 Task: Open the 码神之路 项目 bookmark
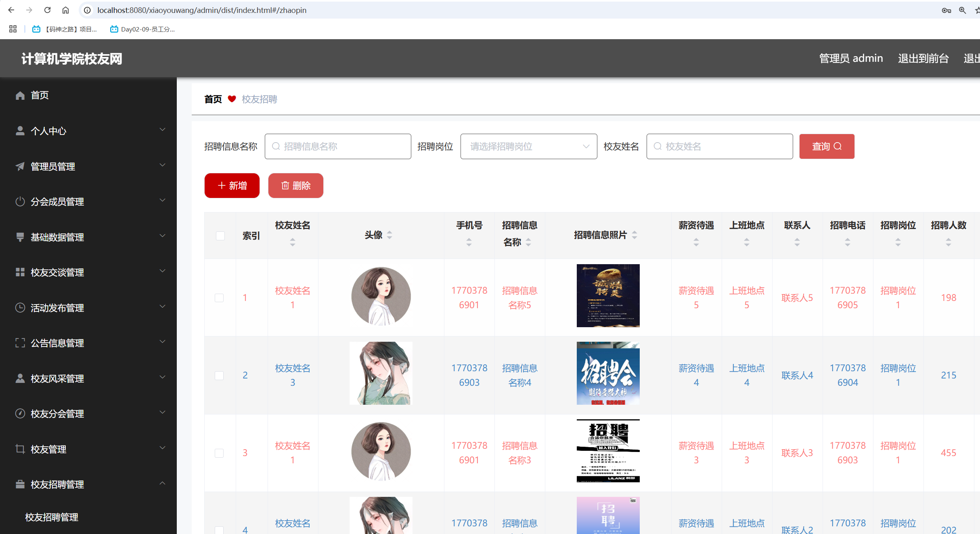65,29
